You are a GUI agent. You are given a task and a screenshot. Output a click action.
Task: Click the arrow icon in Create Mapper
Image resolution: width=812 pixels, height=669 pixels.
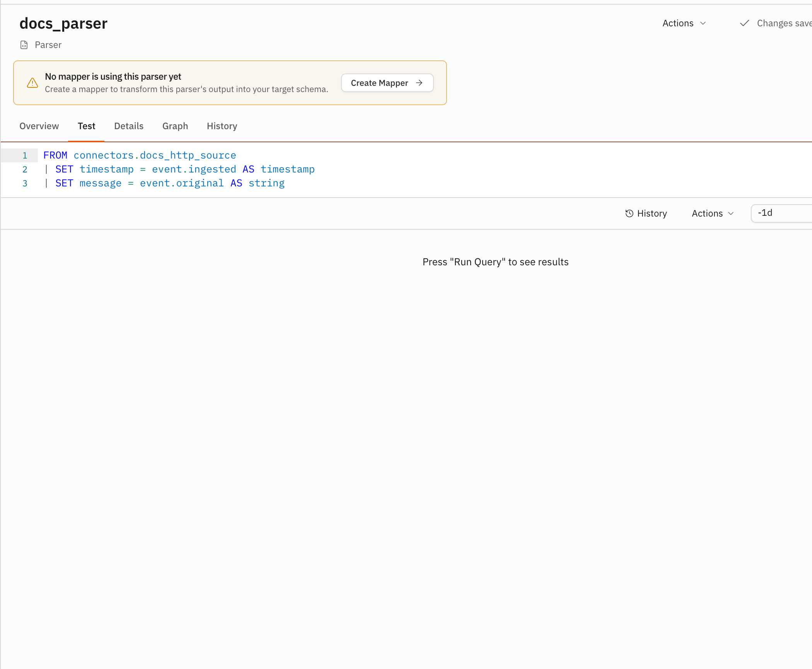[419, 83]
